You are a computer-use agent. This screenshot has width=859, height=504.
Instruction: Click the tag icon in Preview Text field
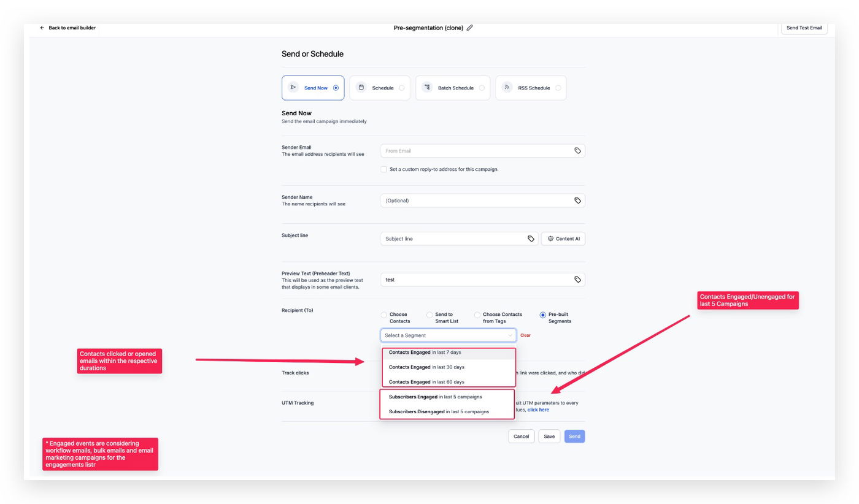click(577, 280)
